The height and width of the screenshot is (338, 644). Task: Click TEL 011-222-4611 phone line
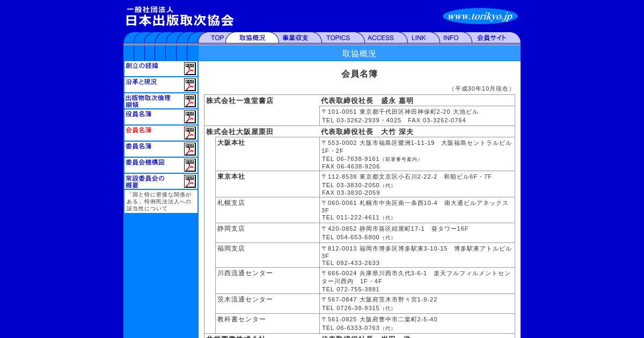click(357, 218)
